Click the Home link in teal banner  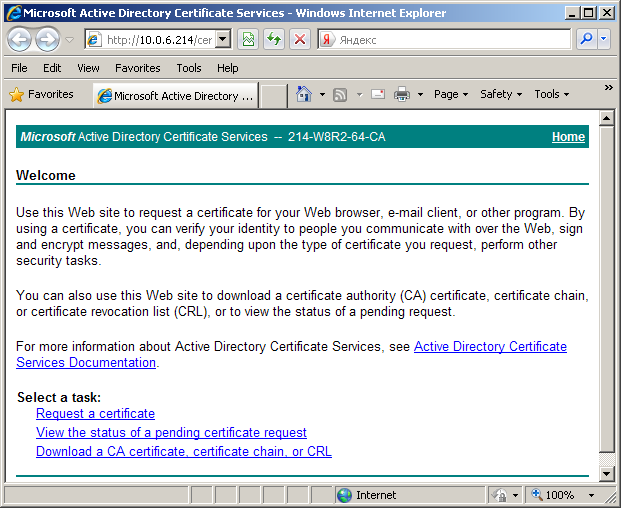pos(568,137)
